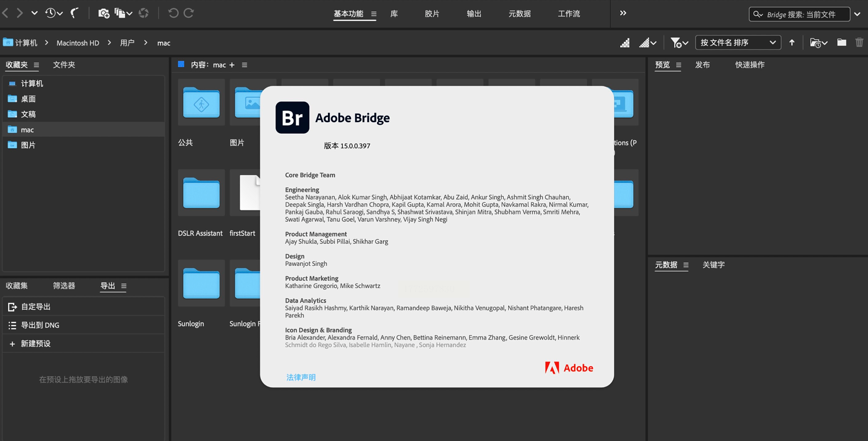Switch to the 胶片 workspace
This screenshot has width=868, height=441.
(x=432, y=14)
